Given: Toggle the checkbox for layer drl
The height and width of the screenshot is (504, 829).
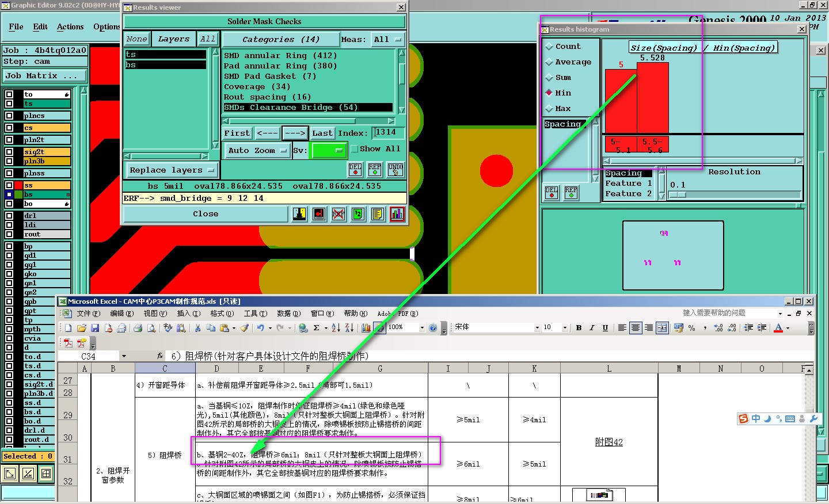Looking at the screenshot, I should coord(9,216).
